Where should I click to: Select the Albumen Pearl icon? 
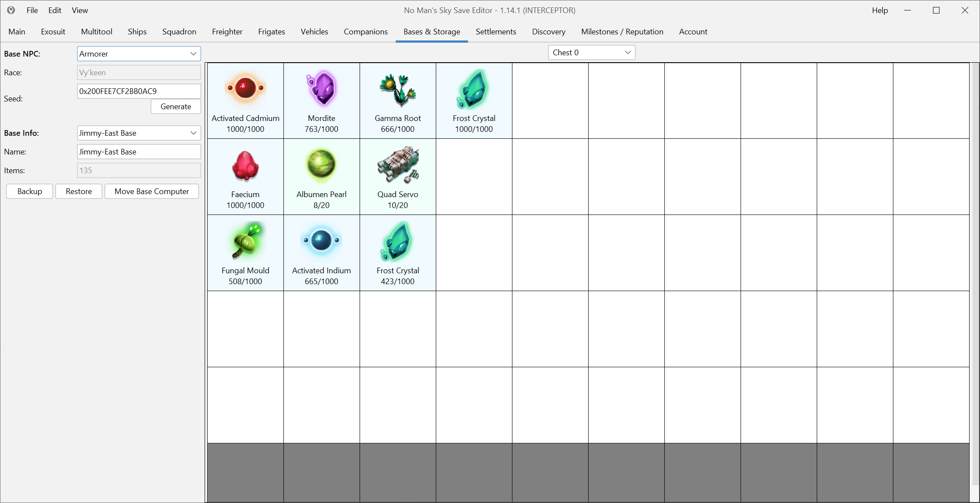point(321,165)
